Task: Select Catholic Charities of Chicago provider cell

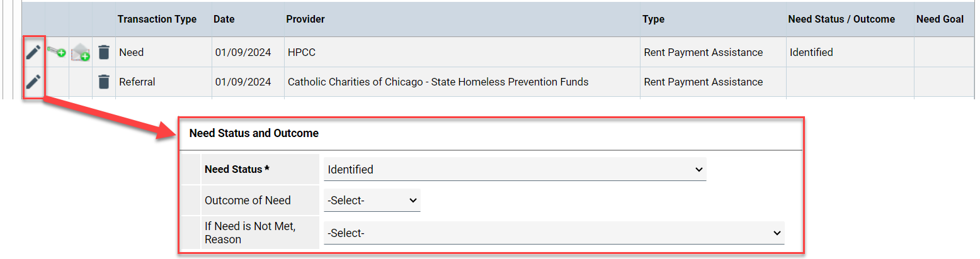Action: (438, 82)
